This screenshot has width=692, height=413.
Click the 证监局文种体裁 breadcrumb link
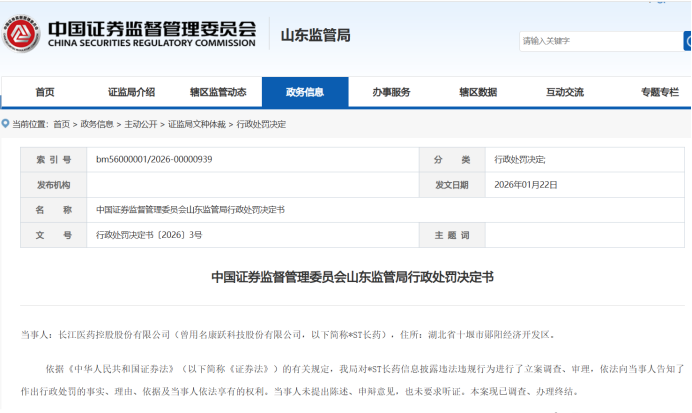click(197, 124)
